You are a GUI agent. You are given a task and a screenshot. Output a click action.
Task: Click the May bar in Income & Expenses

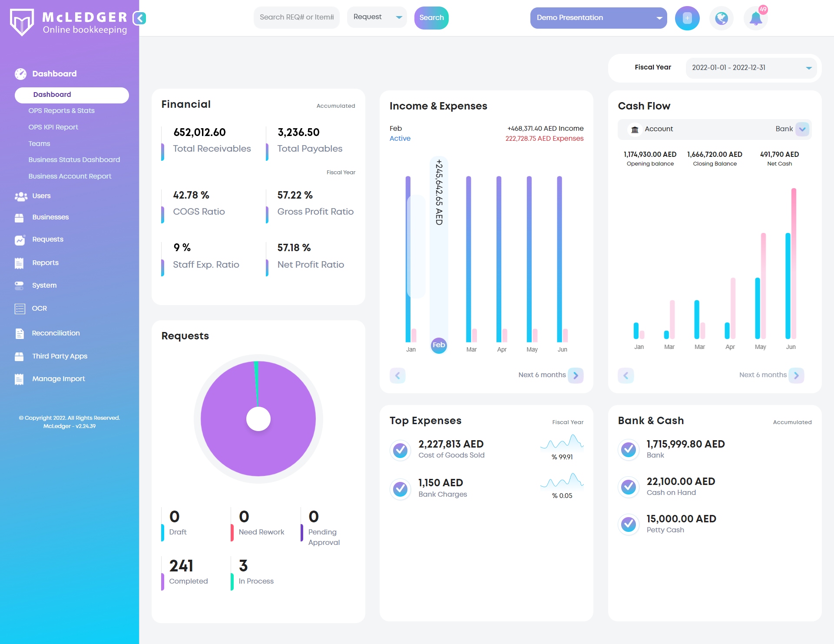pyautogui.click(x=529, y=259)
